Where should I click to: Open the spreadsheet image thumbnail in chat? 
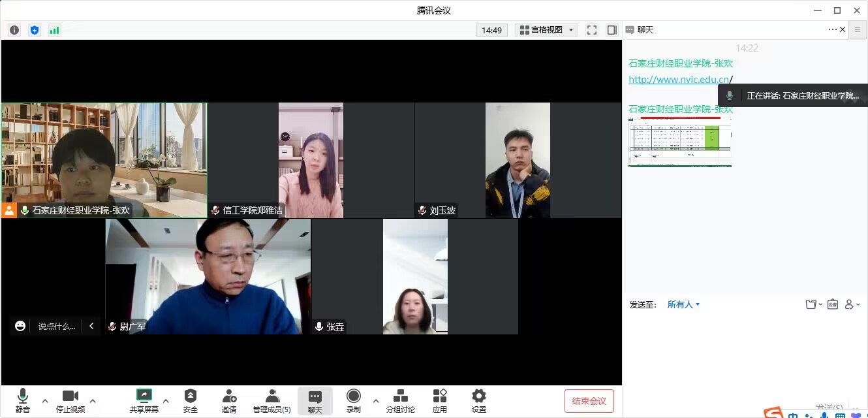pyautogui.click(x=679, y=142)
